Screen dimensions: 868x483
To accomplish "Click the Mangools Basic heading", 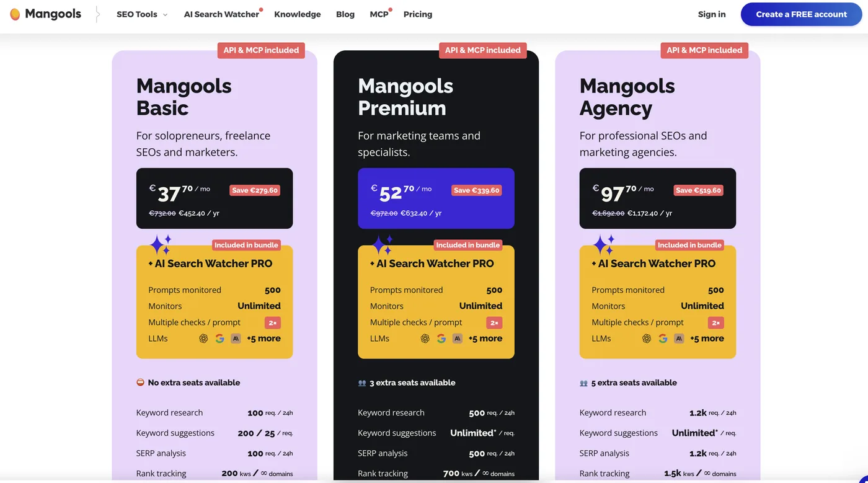I will pos(184,97).
